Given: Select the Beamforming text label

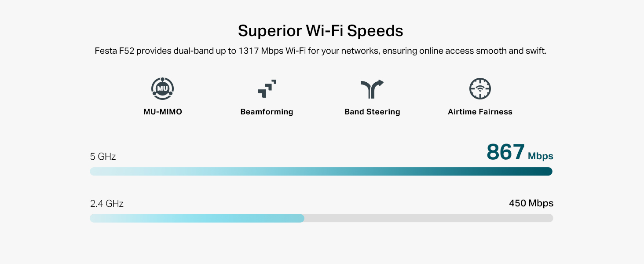Looking at the screenshot, I should tap(267, 112).
